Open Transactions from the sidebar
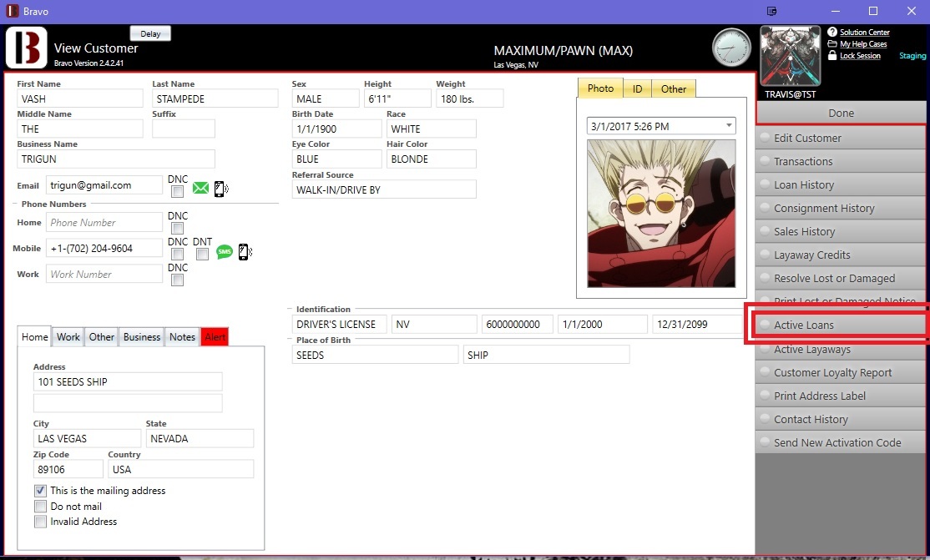This screenshot has width=930, height=560. click(841, 161)
